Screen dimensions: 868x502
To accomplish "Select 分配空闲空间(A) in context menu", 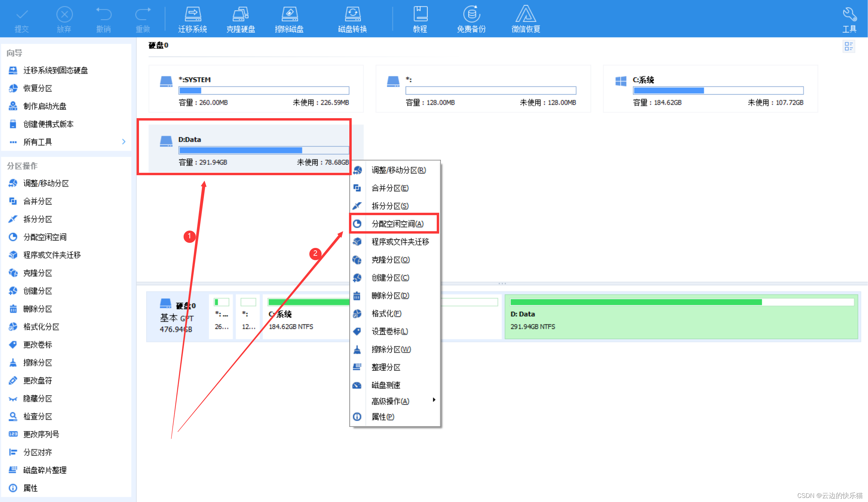I will 397,224.
